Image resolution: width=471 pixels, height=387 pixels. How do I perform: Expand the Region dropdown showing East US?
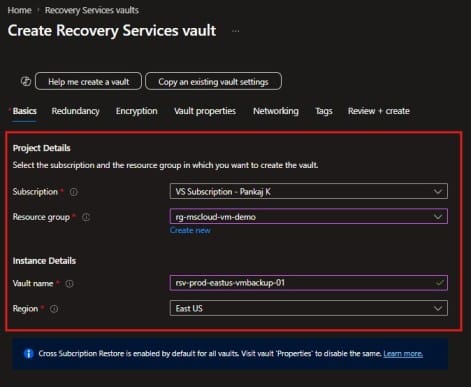point(309,308)
